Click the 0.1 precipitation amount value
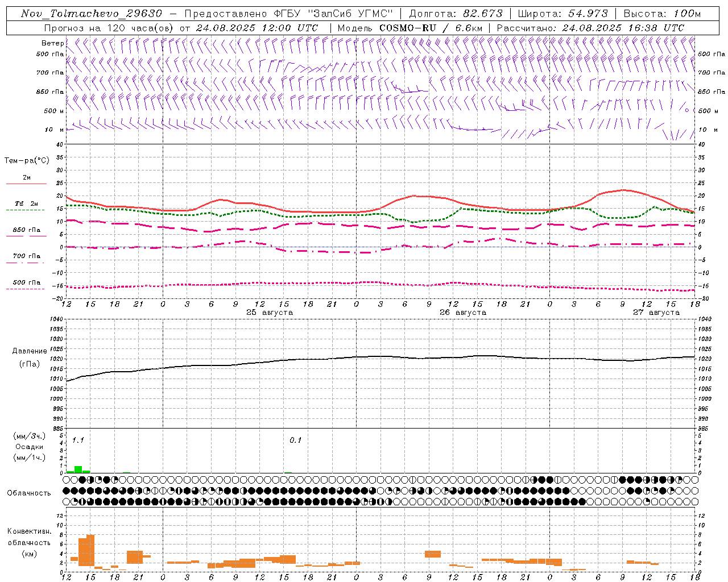This screenshot has height=582, width=728. [x=295, y=440]
